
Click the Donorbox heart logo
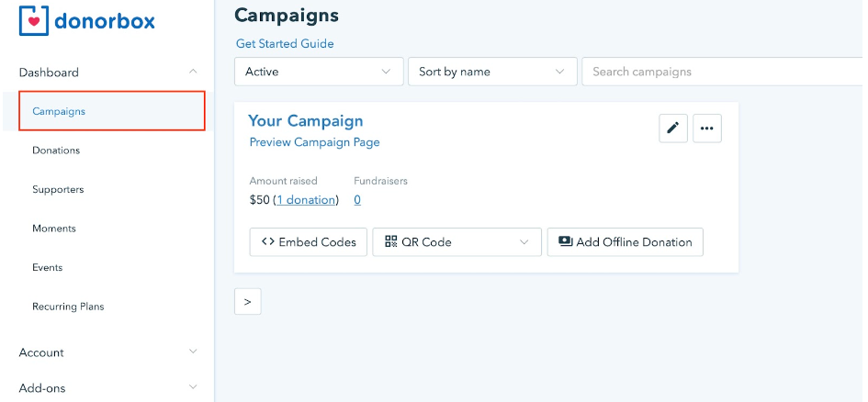click(x=34, y=20)
